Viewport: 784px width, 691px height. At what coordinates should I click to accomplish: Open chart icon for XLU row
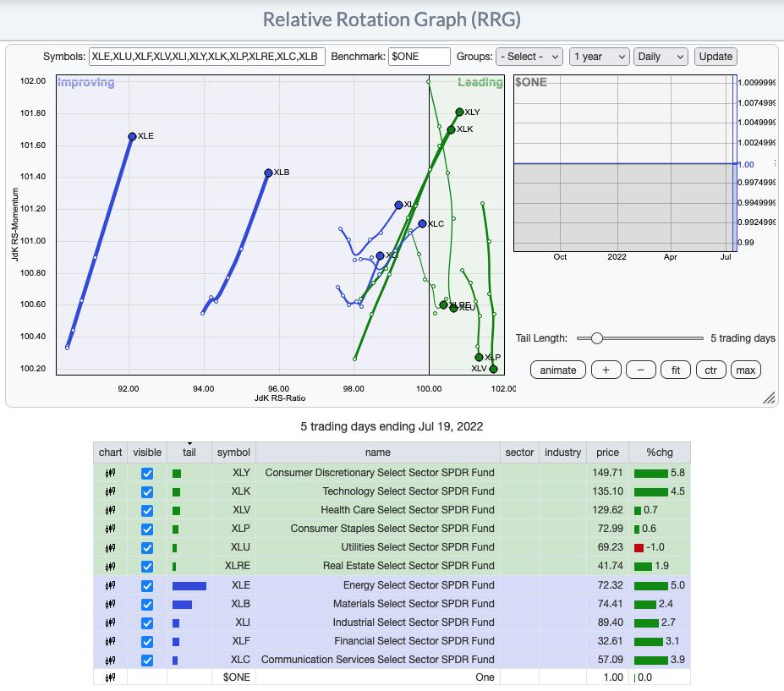coord(110,547)
